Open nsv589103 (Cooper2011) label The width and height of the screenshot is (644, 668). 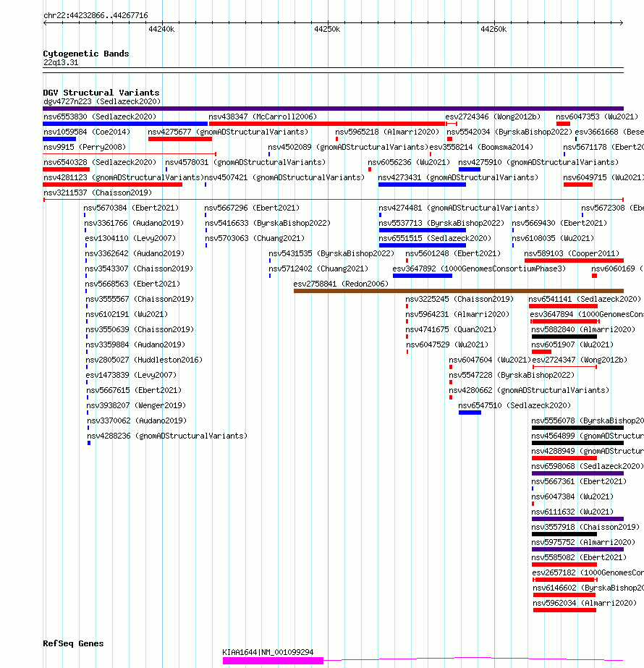[572, 253]
